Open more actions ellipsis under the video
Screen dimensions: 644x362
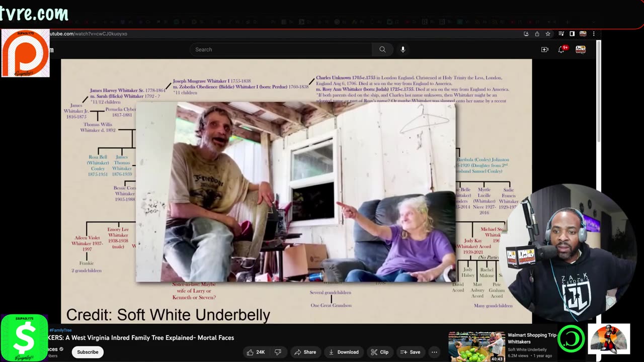point(434,352)
